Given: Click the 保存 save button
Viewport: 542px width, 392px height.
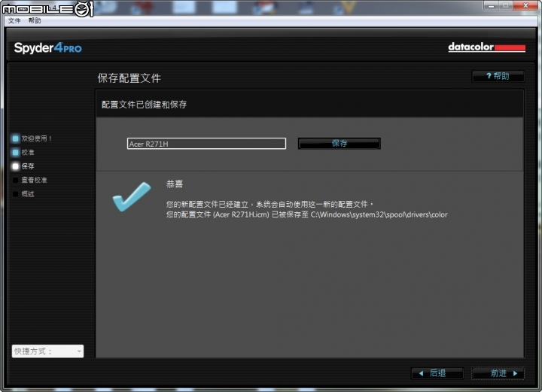Looking at the screenshot, I should click(339, 143).
